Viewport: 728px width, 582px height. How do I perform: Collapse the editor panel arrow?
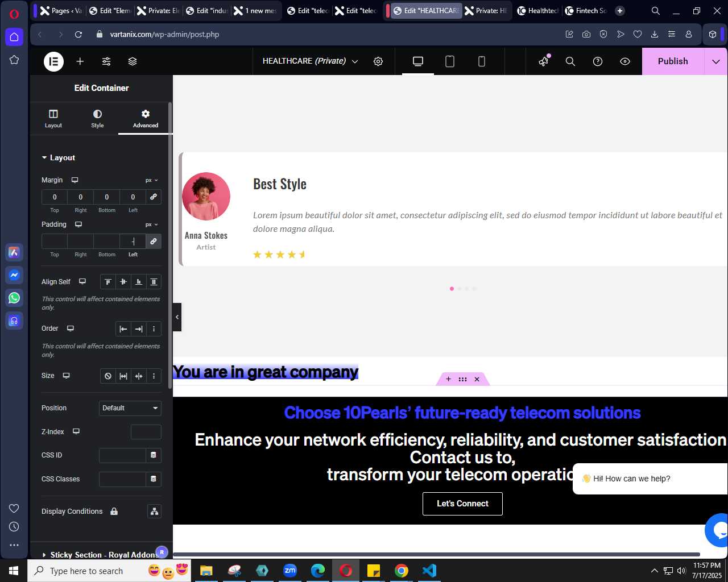pyautogui.click(x=177, y=317)
